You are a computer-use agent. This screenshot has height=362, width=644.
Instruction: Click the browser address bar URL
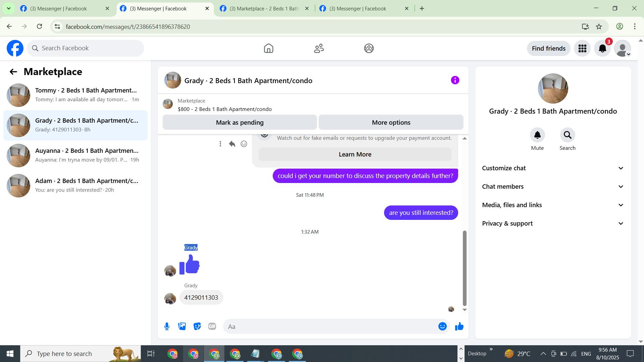point(128,26)
